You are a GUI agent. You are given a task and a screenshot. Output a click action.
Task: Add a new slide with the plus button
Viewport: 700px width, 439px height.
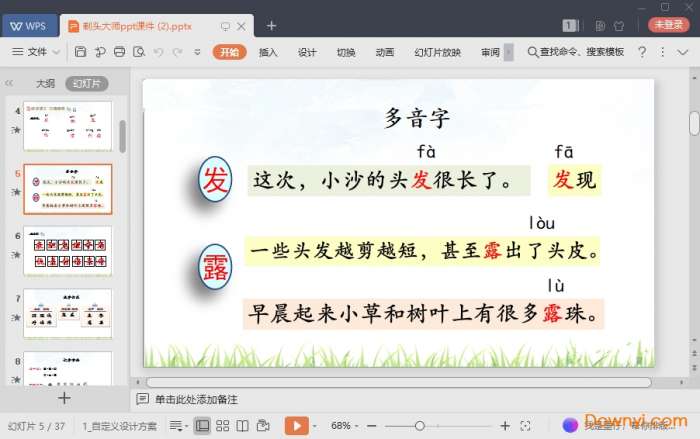tap(64, 398)
